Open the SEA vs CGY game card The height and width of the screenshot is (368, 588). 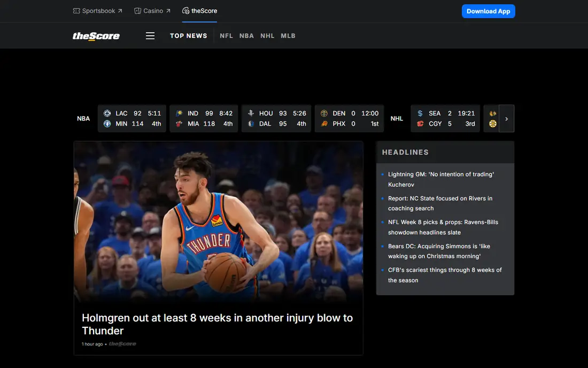coord(445,119)
